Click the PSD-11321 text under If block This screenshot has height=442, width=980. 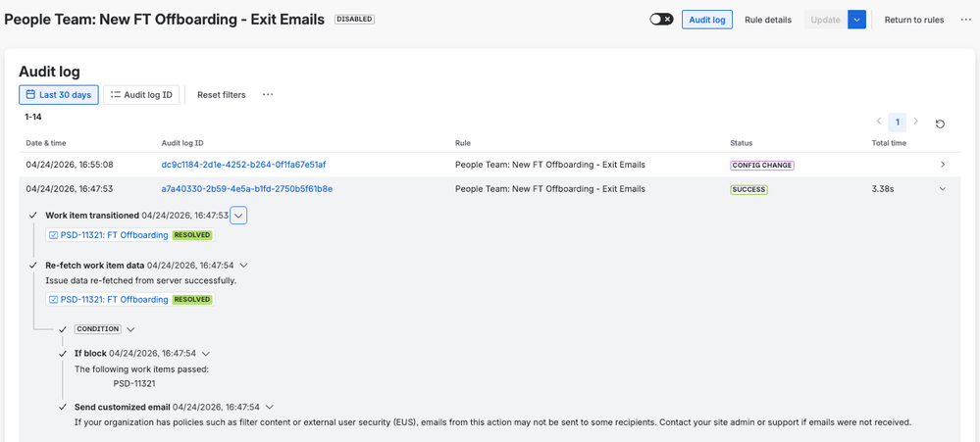pyautogui.click(x=134, y=384)
